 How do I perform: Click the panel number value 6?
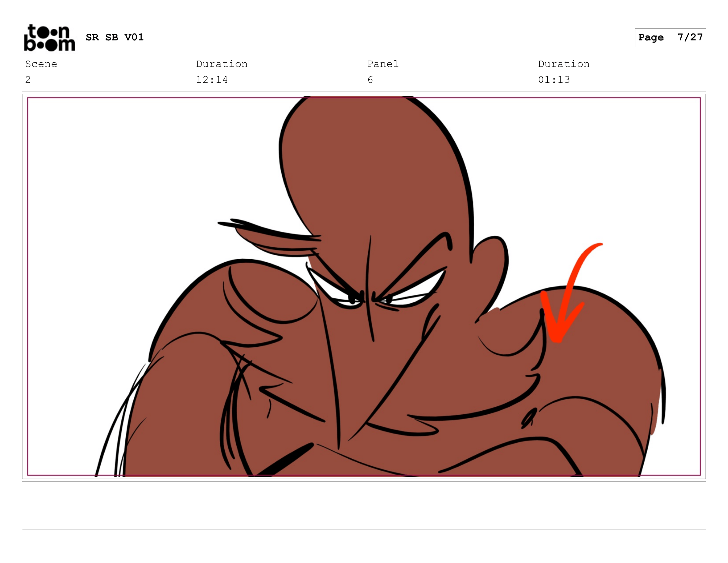click(x=370, y=79)
